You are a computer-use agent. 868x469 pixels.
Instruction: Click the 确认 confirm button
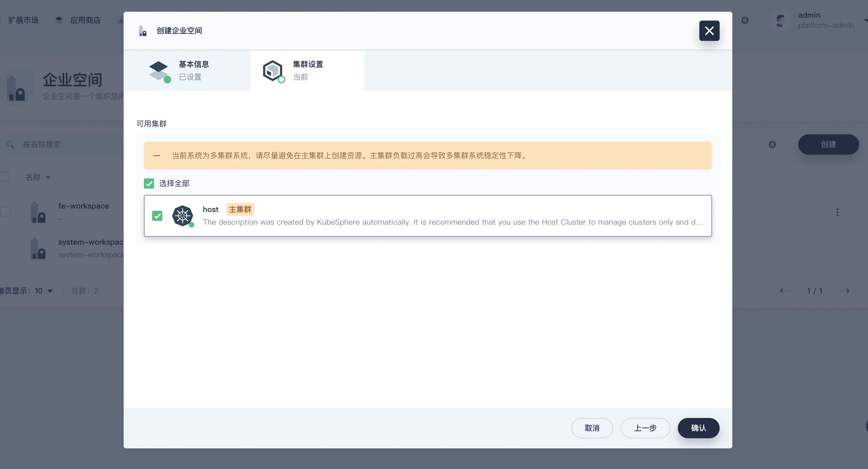[x=698, y=428]
